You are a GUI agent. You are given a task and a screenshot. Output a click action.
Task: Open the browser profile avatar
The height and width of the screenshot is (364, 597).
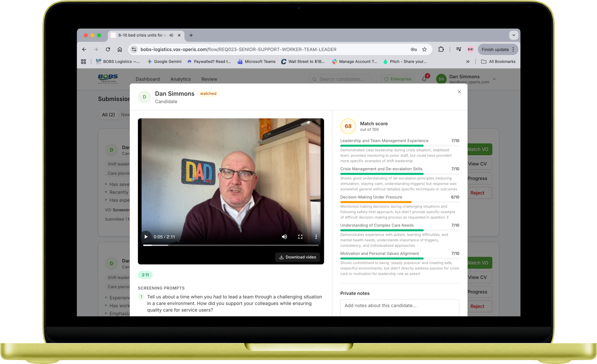470,49
